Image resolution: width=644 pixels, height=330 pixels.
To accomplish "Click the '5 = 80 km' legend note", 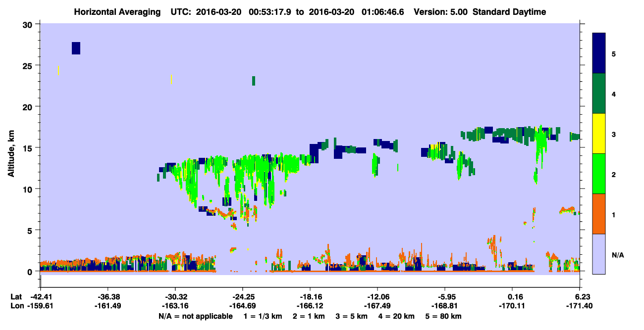I will [443, 316].
